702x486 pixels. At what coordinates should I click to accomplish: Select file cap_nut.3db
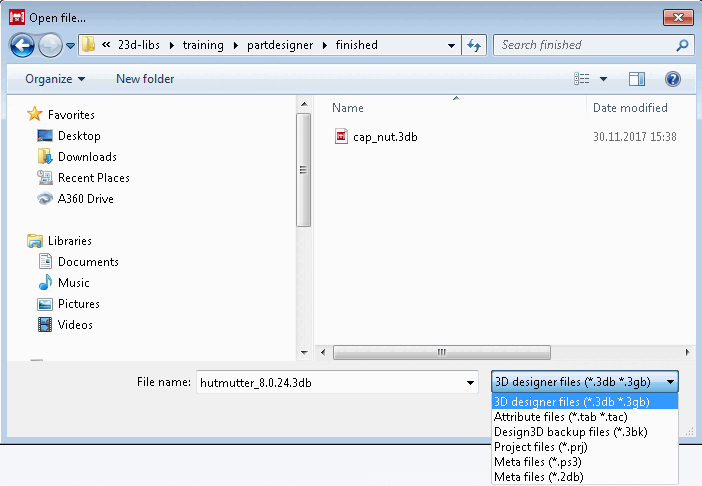pos(385,137)
